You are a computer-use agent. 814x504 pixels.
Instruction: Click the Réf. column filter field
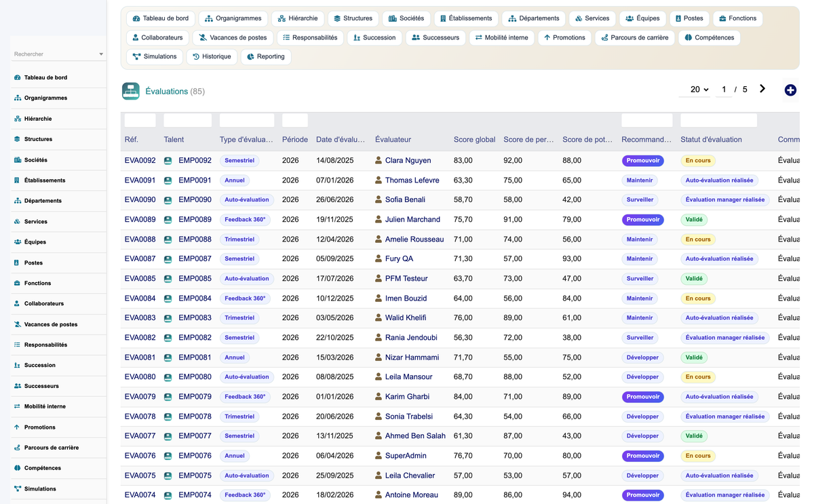pos(140,121)
